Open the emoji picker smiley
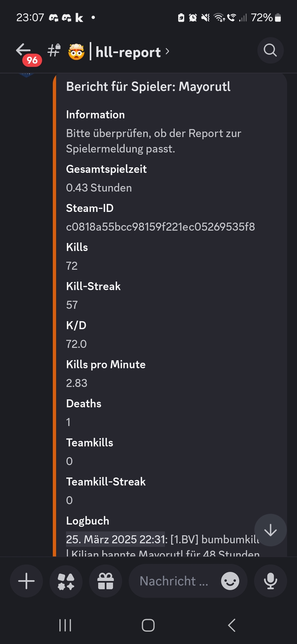Viewport: 297px width, 644px height. pos(230,581)
